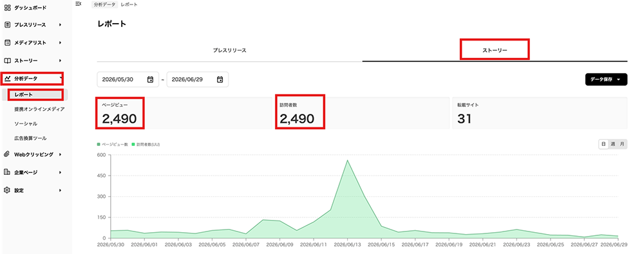Screen dimensions: 644x254
Task: Expand the ストーリー sidebar arrow
Action: click(60, 60)
